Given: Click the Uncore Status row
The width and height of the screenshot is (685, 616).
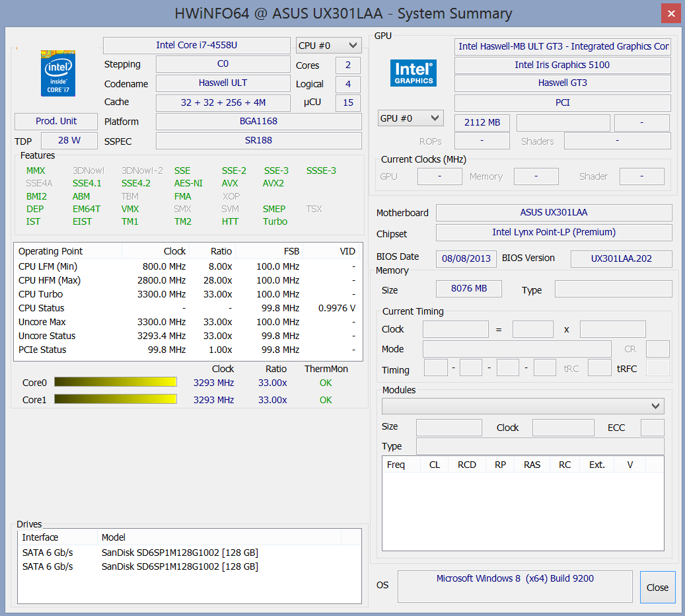Looking at the screenshot, I should click(188, 336).
